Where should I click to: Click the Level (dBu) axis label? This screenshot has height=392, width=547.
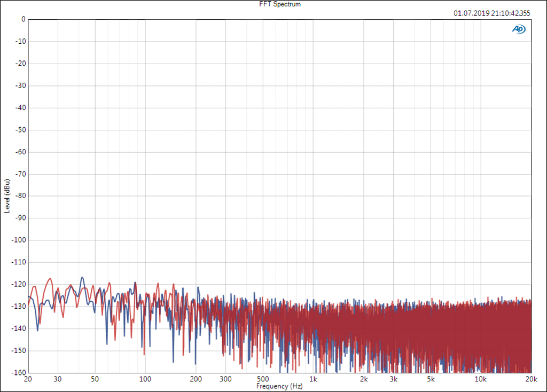coord(7,196)
